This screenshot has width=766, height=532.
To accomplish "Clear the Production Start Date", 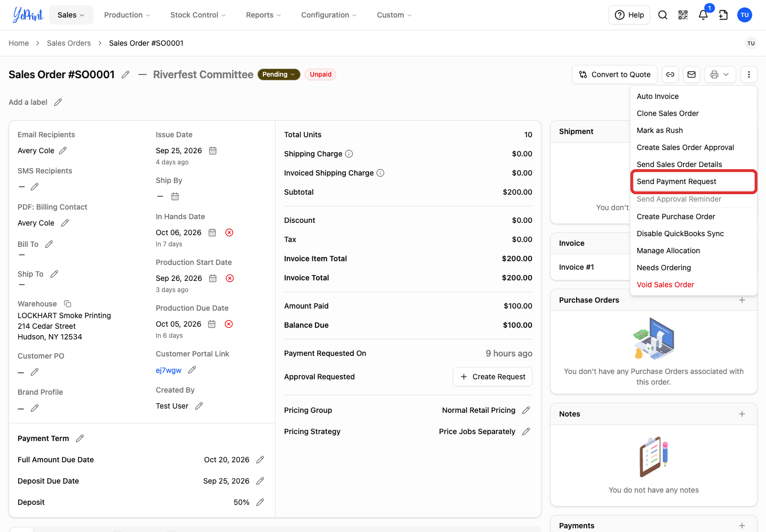I will coord(230,278).
